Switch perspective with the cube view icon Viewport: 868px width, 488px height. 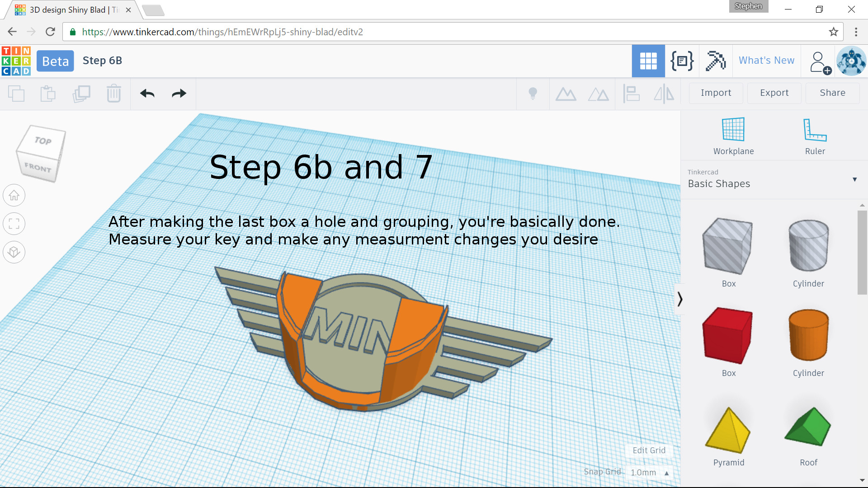point(14,252)
